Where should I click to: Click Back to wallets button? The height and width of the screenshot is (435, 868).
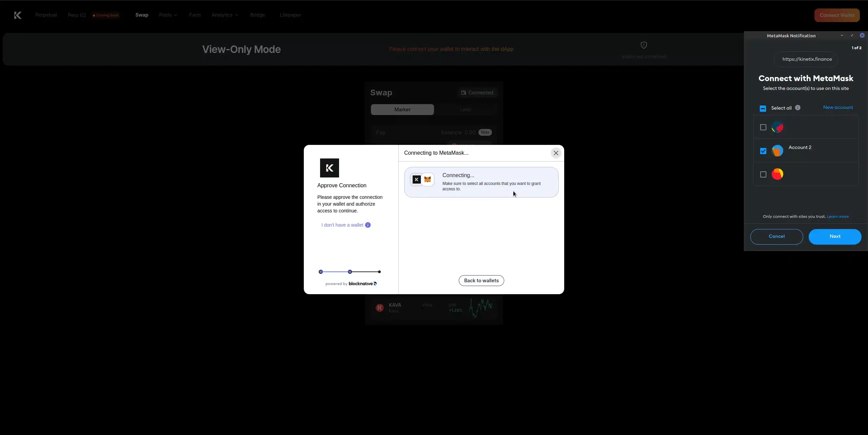[481, 281]
